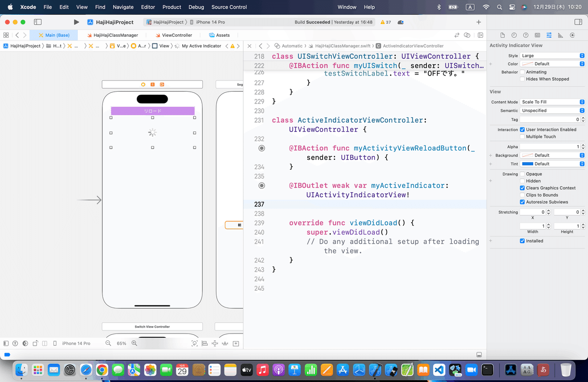The height and width of the screenshot is (382, 588).
Task: Choose iPhone 14 Pro device in canvas bar
Action: click(x=76, y=344)
